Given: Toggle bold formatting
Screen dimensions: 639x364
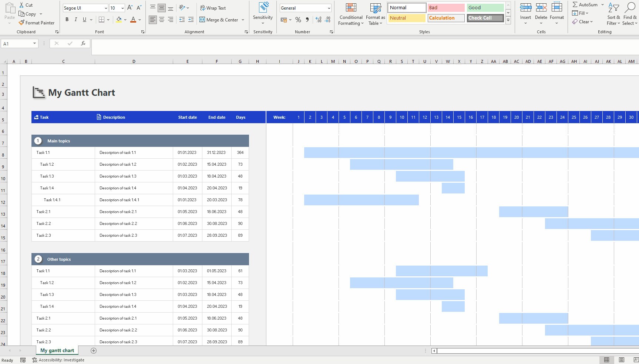Looking at the screenshot, I should [x=67, y=20].
